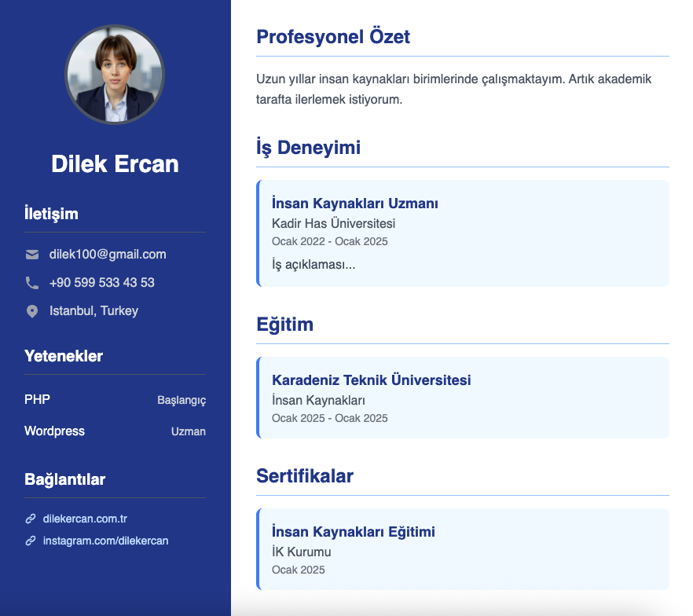This screenshot has height=616, width=693.
Task: Click the İş Deneyimi section heading
Action: 308,147
